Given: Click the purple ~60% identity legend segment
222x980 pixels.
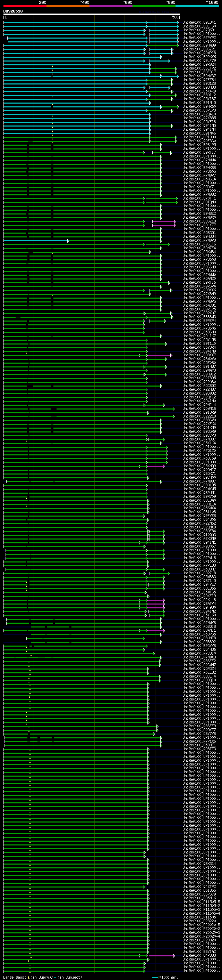Looking at the screenshot, I should pos(111,6).
